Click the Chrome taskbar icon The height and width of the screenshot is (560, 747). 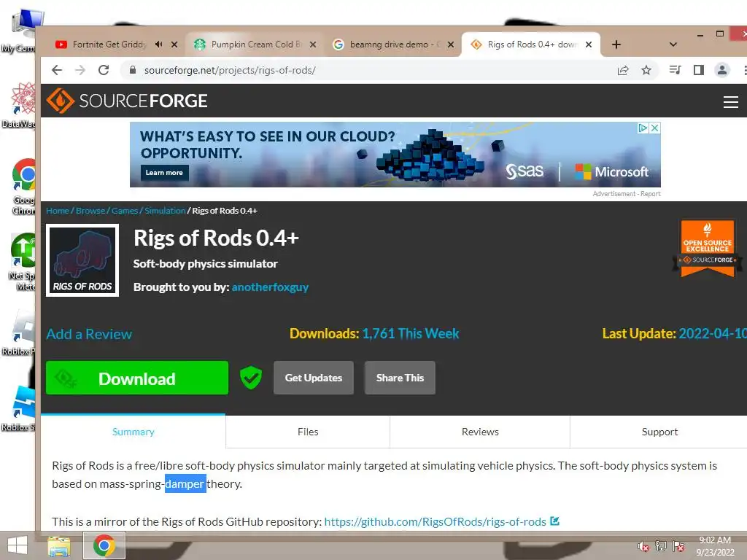pyautogui.click(x=104, y=545)
